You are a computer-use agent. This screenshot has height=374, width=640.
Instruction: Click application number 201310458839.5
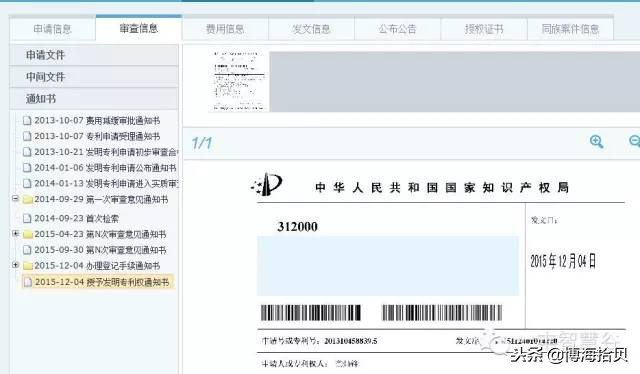(x=351, y=341)
